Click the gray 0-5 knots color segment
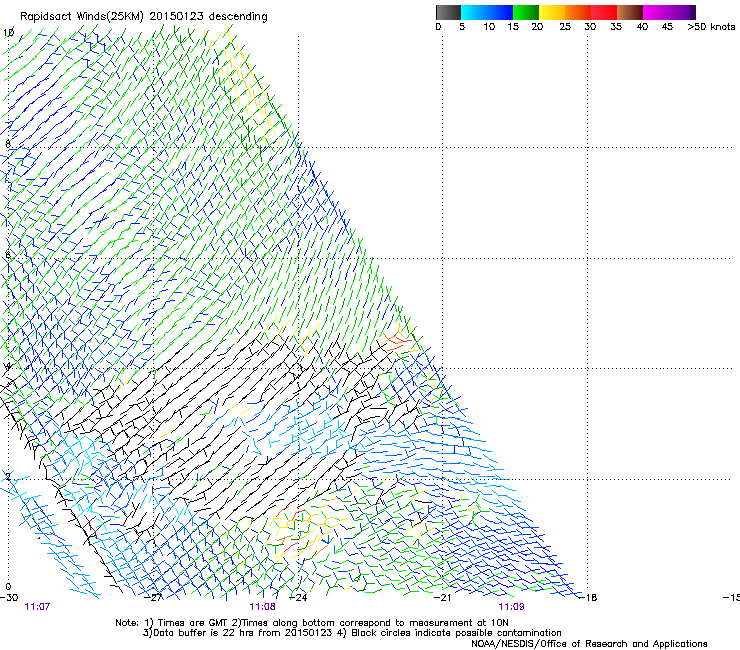Image resolution: width=740 pixels, height=650 pixels. (448, 12)
